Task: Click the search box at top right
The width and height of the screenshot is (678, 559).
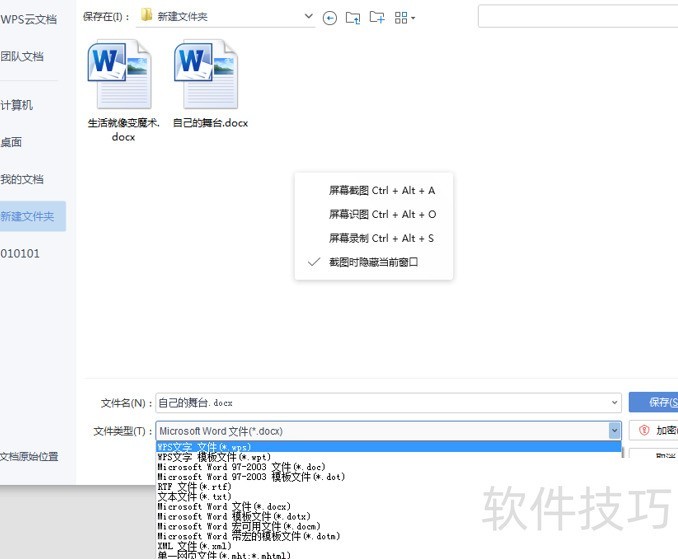Action: point(578,16)
